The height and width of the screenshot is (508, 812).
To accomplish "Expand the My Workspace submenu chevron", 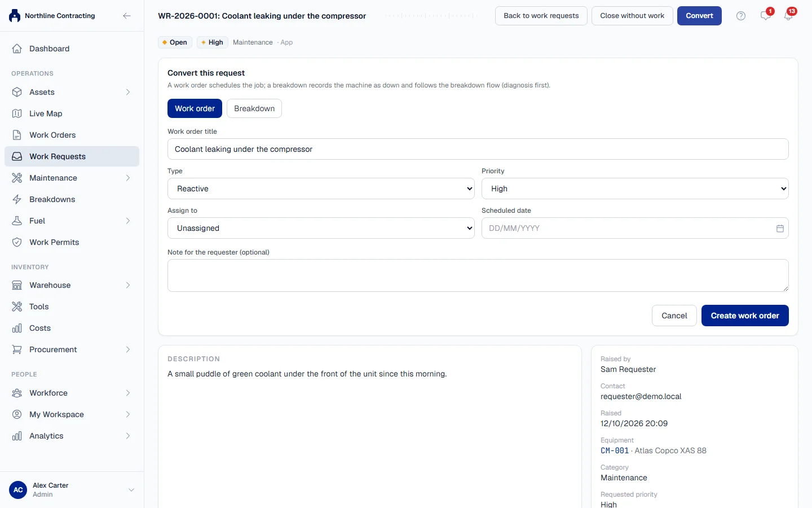I will tap(128, 414).
